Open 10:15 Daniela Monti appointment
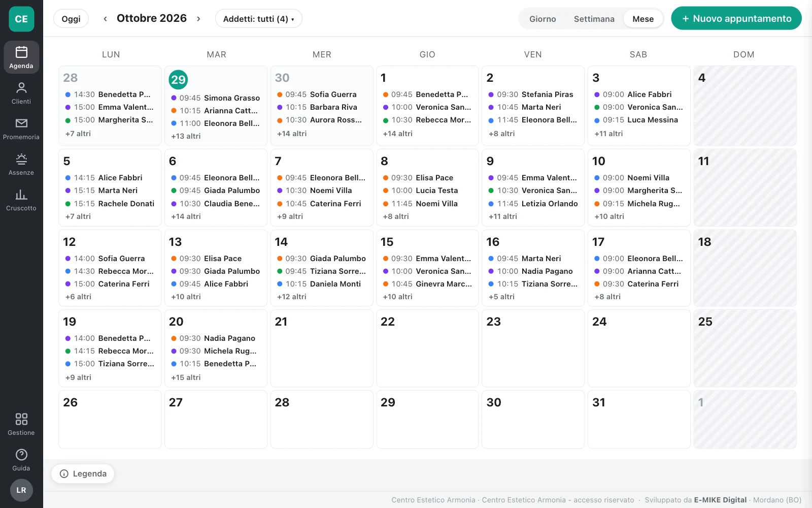812x508 pixels. pyautogui.click(x=322, y=284)
